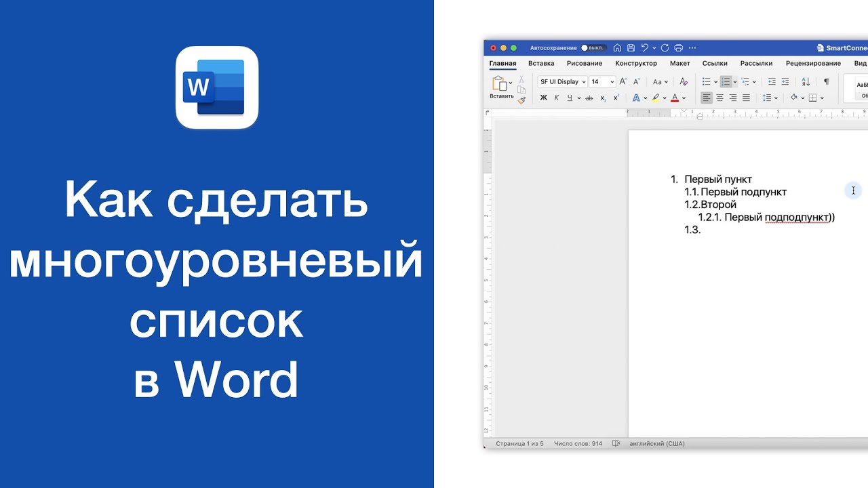Switch to the Ссылки tab

[x=715, y=63]
